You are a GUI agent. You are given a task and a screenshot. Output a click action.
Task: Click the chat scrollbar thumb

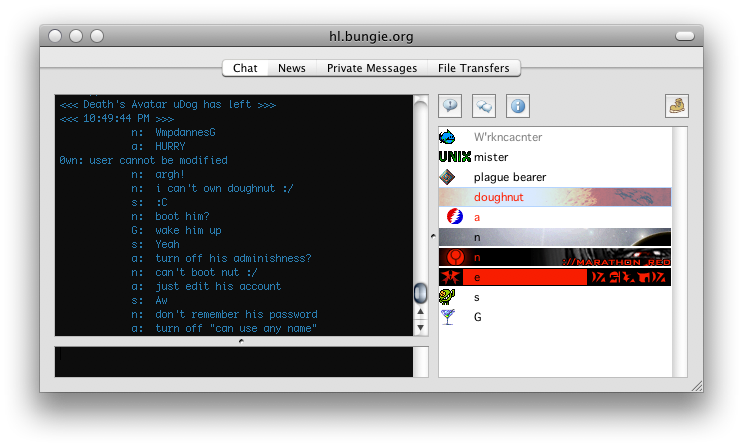pos(421,293)
